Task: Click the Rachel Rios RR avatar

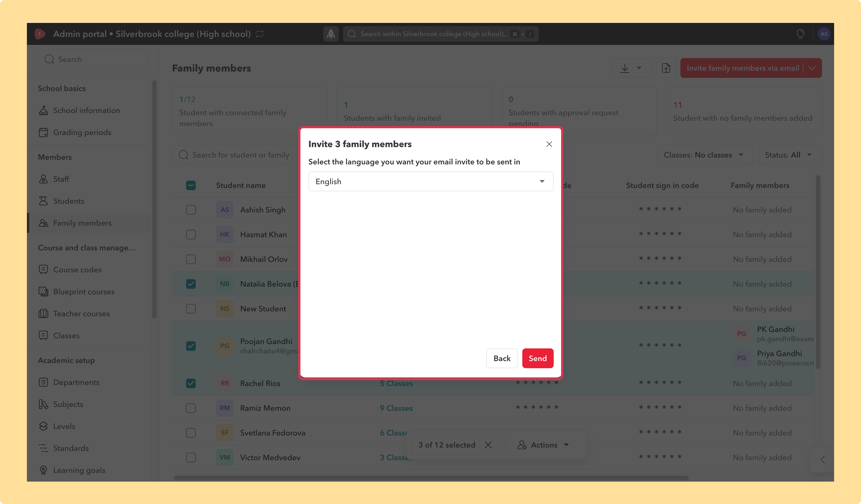Action: click(x=224, y=383)
